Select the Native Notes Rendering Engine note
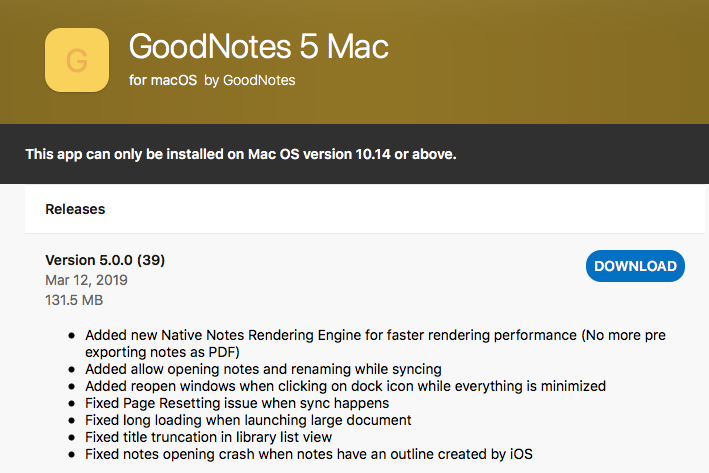 (x=330, y=335)
